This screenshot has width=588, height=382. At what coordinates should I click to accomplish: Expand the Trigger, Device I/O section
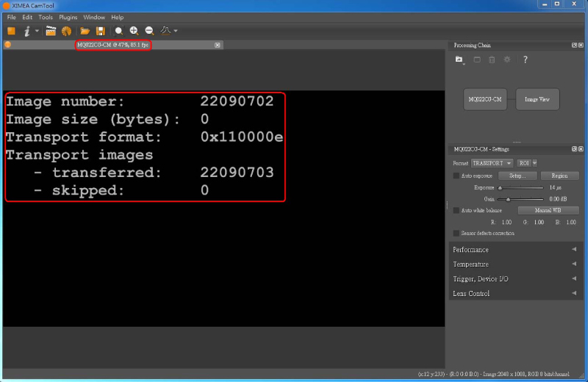click(516, 278)
